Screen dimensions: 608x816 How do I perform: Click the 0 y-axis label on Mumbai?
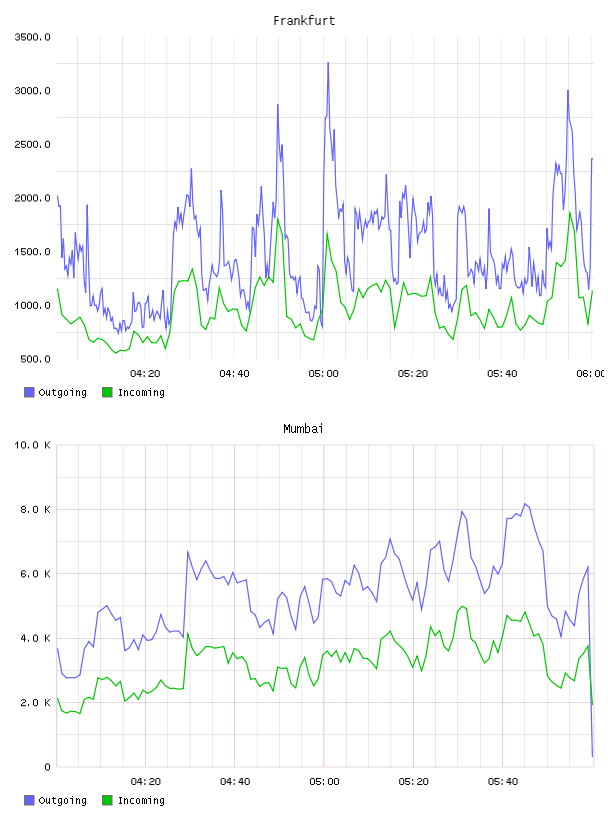47,767
